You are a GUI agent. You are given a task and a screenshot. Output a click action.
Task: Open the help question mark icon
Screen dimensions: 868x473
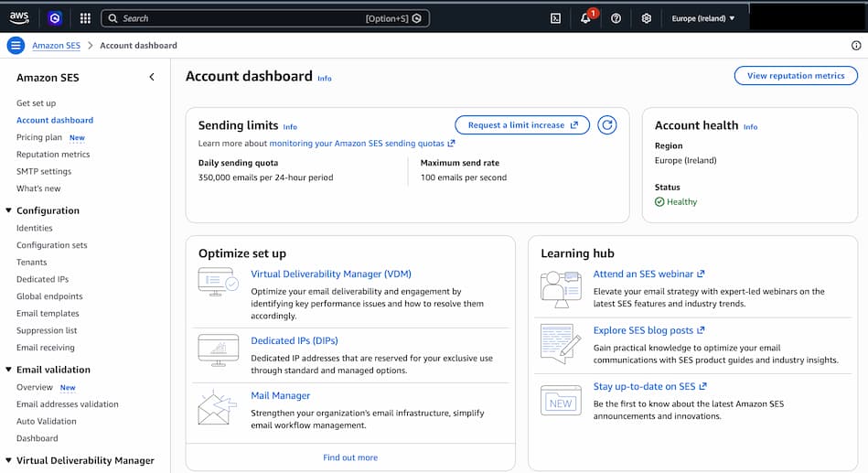coord(616,18)
